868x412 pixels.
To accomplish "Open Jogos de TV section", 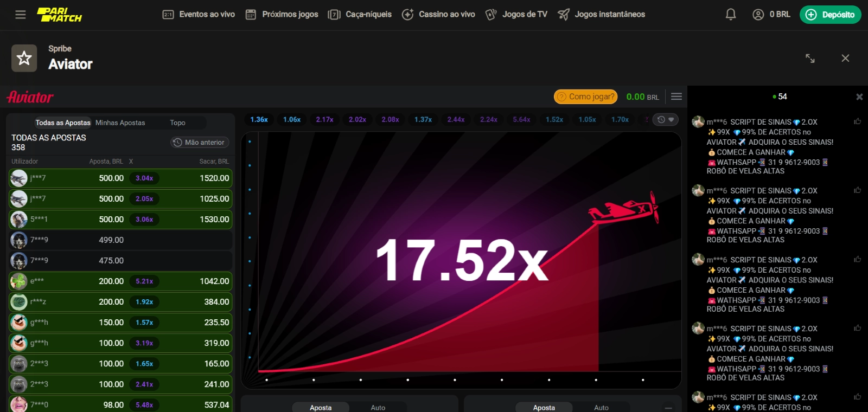I will [516, 15].
